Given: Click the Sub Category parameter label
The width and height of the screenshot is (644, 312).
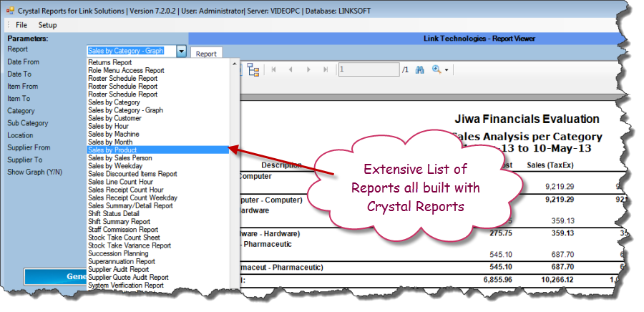Looking at the screenshot, I should point(27,123).
